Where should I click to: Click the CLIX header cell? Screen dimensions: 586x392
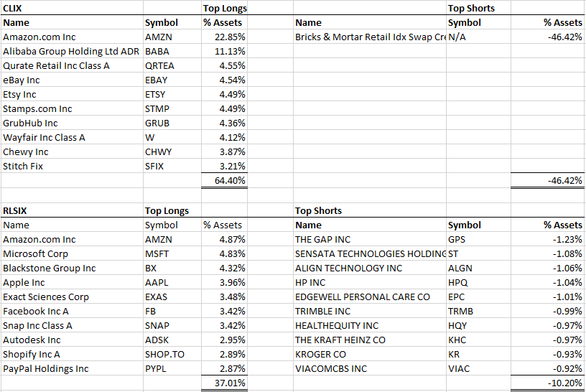coord(14,8)
